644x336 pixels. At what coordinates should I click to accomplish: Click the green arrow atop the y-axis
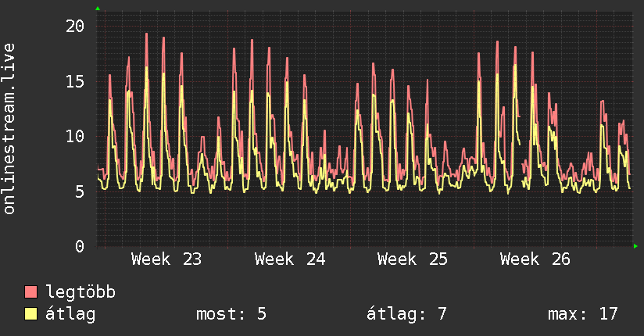(x=98, y=9)
